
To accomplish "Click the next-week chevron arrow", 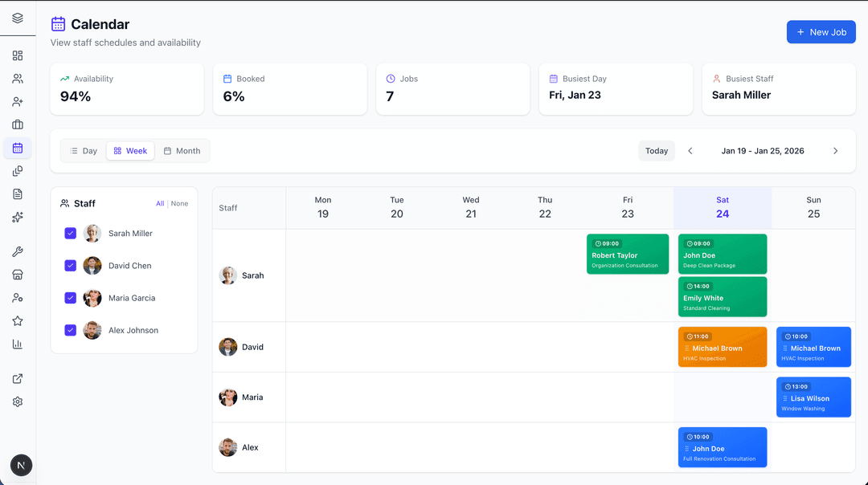I will pos(835,150).
